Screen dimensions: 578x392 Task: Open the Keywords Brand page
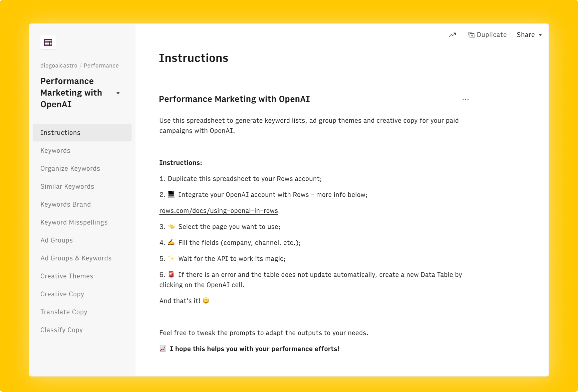65,204
